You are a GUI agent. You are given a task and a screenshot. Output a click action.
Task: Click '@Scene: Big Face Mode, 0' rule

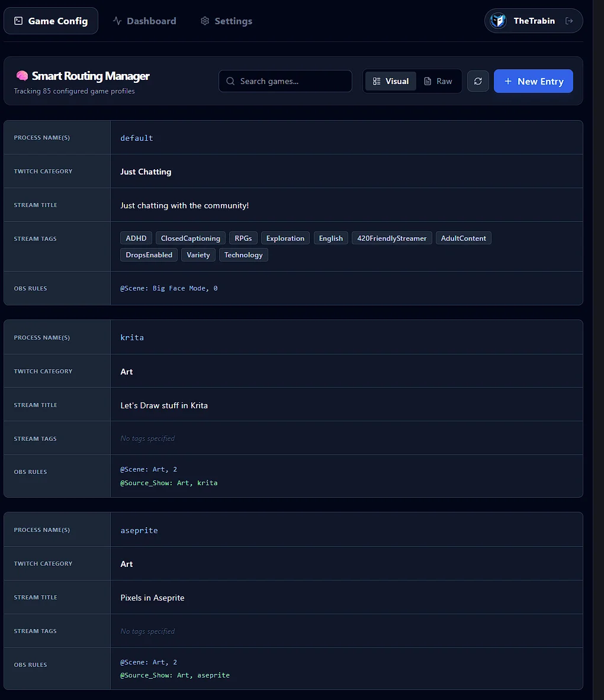tap(169, 288)
